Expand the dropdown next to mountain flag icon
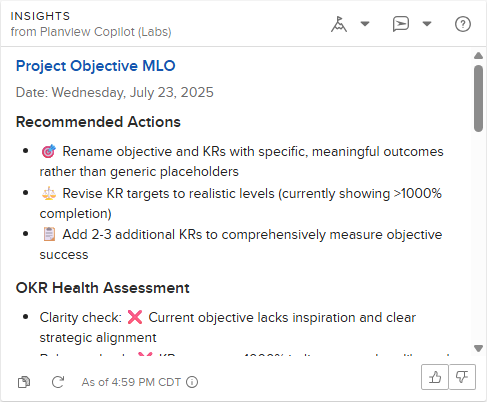This screenshot has height=402, width=487. 365,24
